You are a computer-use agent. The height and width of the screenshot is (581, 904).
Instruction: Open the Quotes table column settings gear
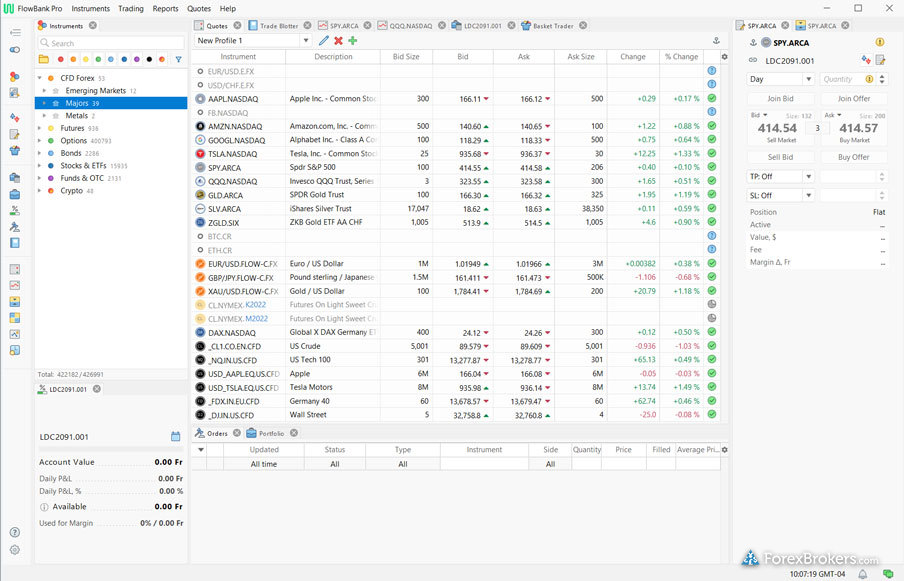pyautogui.click(x=725, y=56)
